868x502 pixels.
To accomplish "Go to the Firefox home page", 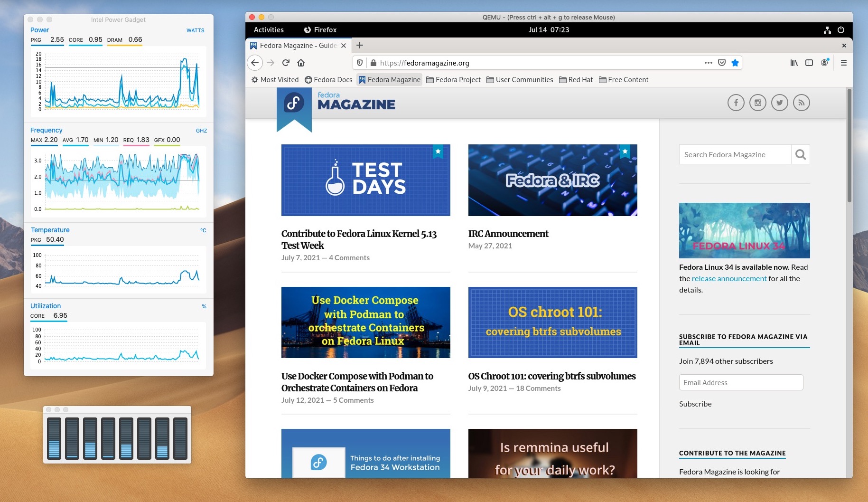I will (x=301, y=63).
